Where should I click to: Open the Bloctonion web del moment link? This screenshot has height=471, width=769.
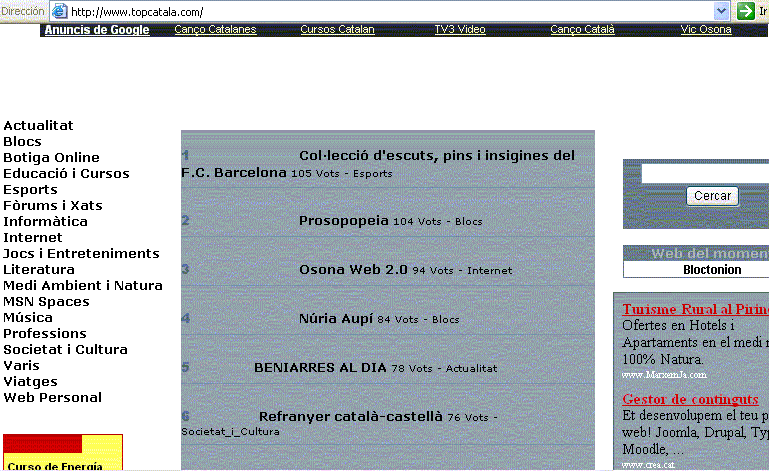point(712,270)
